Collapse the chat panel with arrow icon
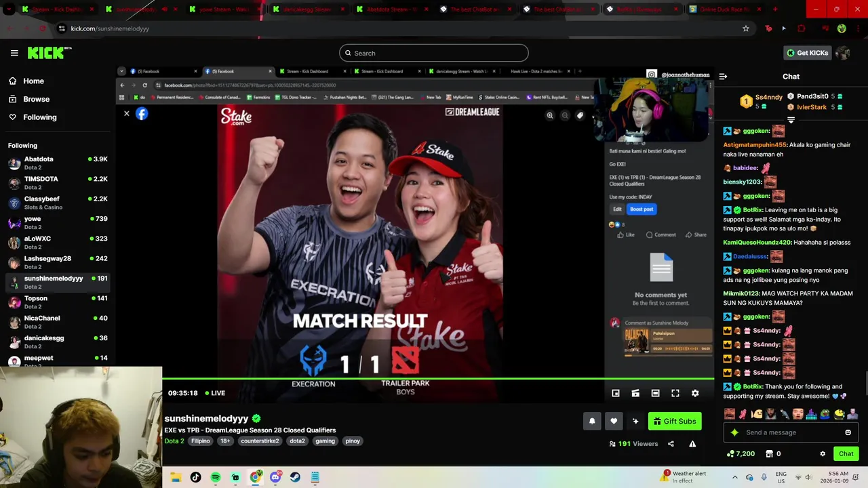Image resolution: width=868 pixels, height=488 pixels. click(723, 77)
